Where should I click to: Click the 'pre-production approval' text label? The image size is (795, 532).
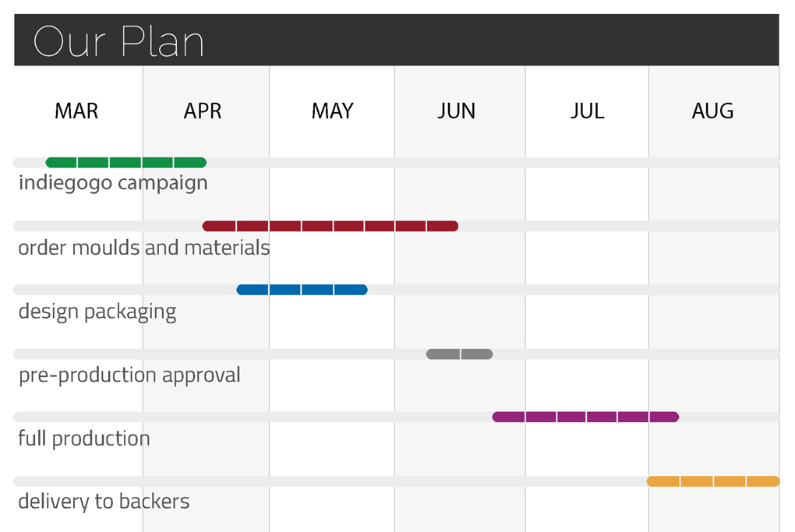(129, 375)
